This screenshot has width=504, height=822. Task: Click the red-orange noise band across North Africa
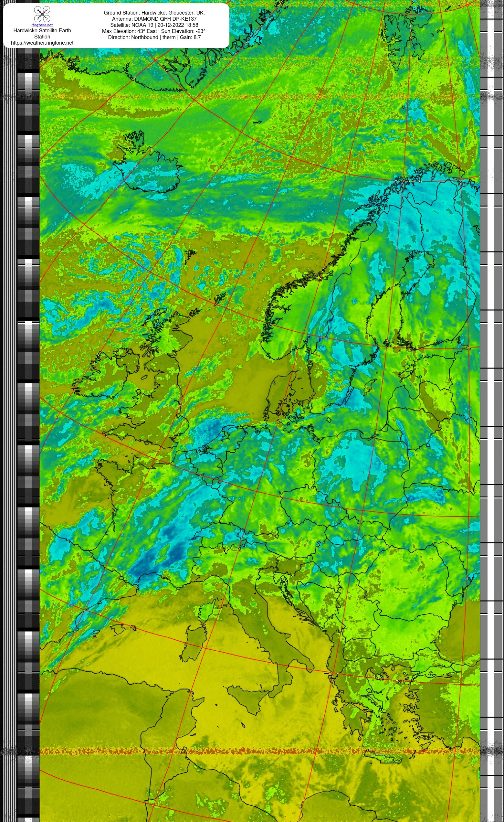[x=260, y=751]
